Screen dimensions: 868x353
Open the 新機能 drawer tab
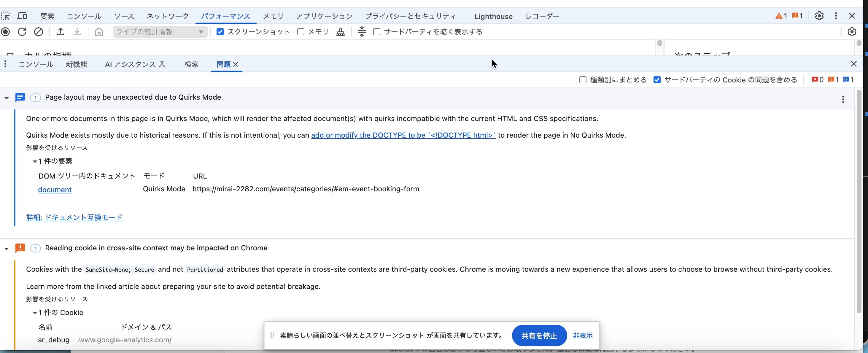[77, 64]
